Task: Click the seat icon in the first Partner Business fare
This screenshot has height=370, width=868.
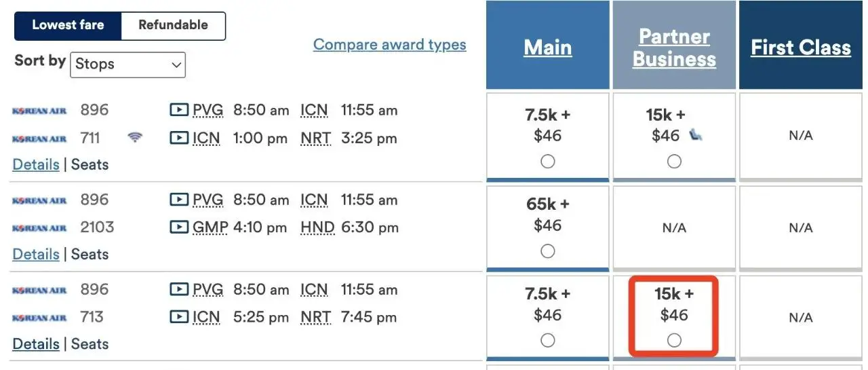Action: [x=695, y=136]
